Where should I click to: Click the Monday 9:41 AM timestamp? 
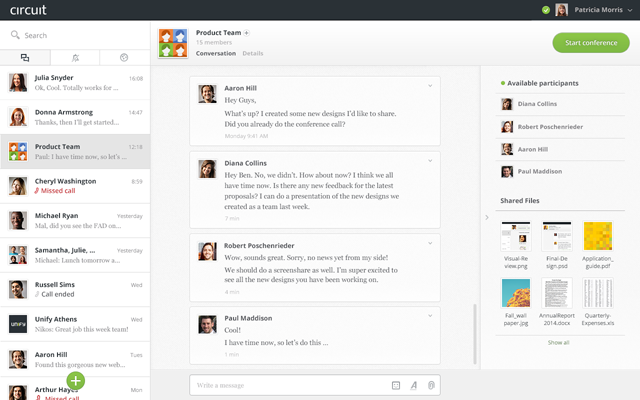click(x=246, y=136)
